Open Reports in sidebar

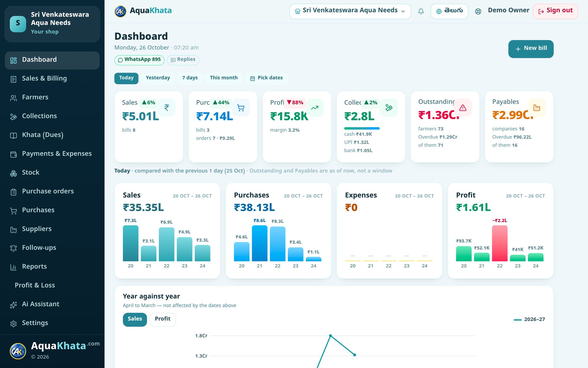pos(52,267)
